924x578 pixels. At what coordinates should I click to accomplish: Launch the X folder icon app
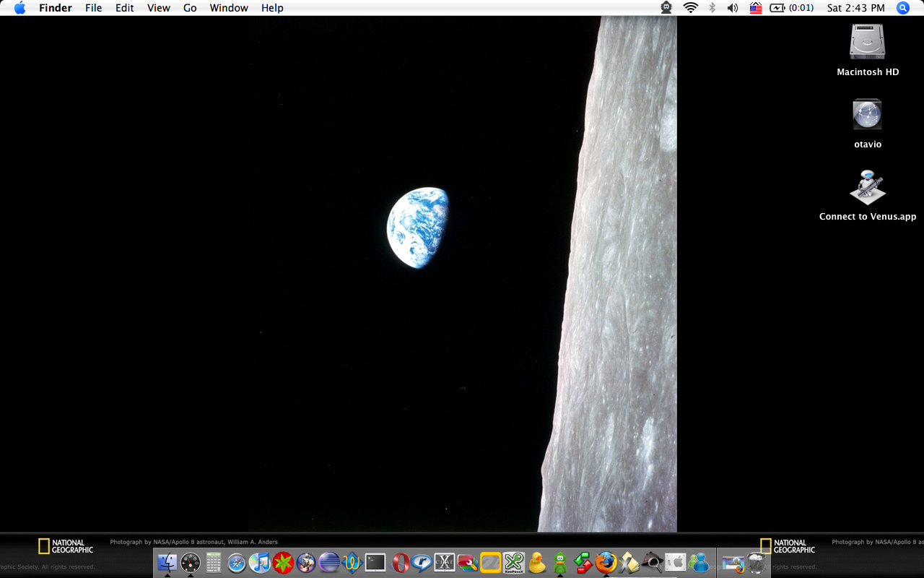coord(629,562)
